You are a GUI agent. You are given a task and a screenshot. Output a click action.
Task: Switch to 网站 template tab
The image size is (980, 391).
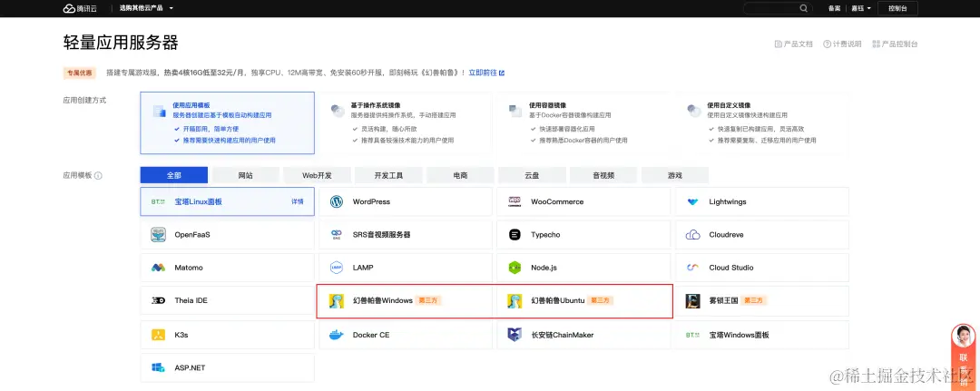point(246,175)
